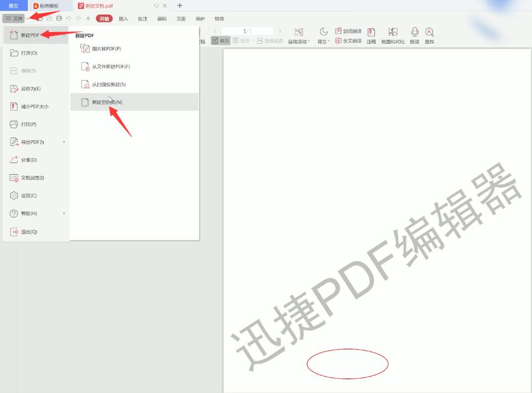Toggle 单页 single page view
Viewport: 532px width, 393px height.
coord(221,41)
